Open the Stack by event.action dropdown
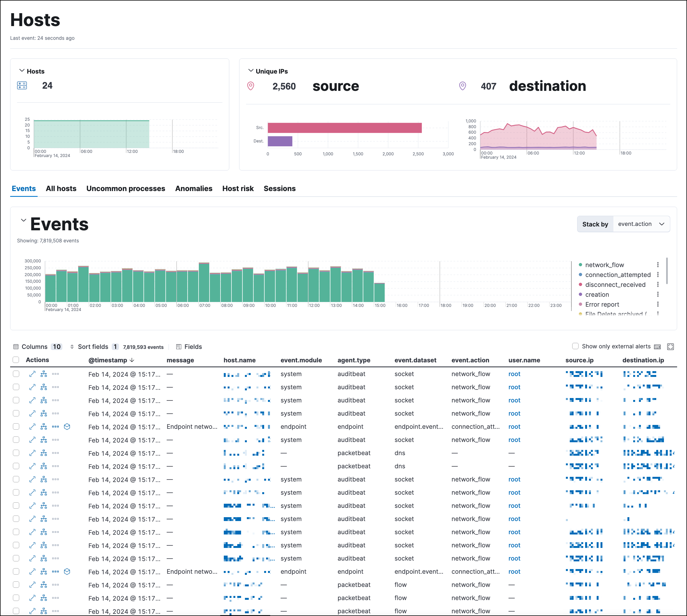Screen dimensions: 687x616 point(641,224)
